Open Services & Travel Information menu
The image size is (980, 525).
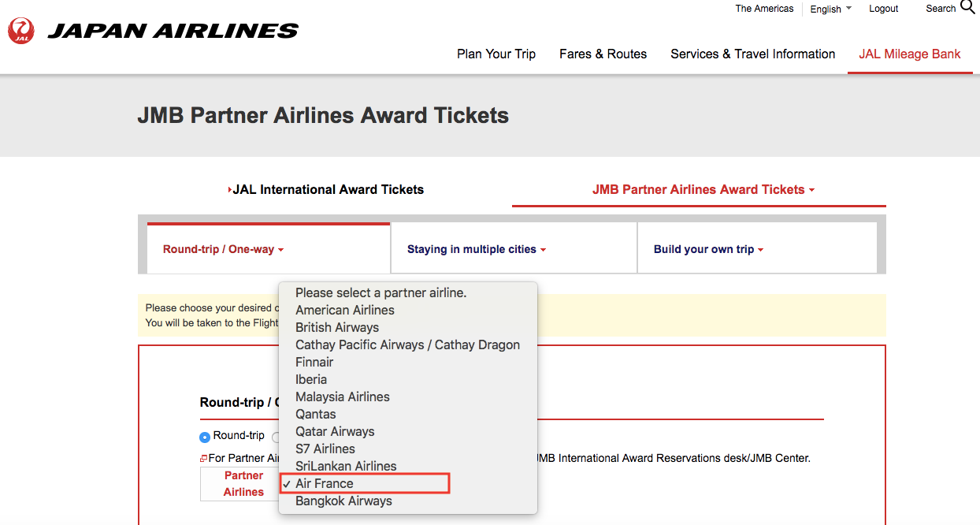pos(752,54)
